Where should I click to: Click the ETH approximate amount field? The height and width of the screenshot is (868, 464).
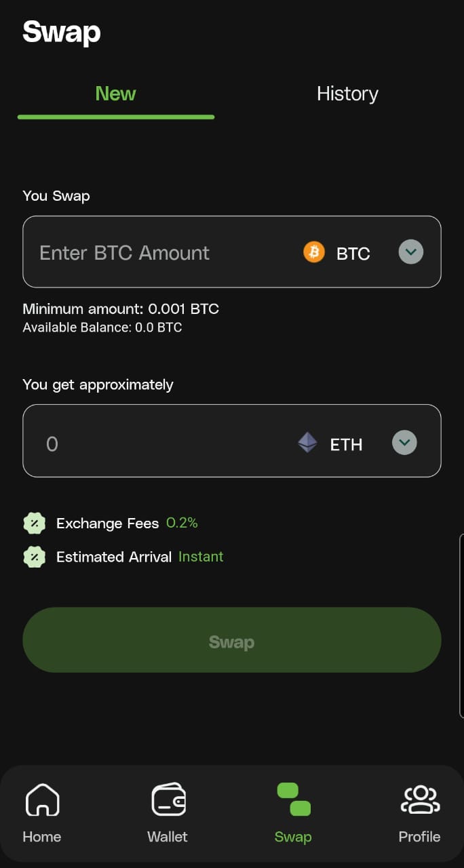[136, 441]
